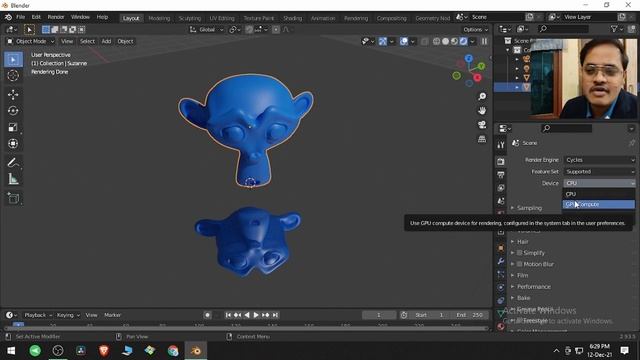Click the timeline Marker menu

click(112, 315)
